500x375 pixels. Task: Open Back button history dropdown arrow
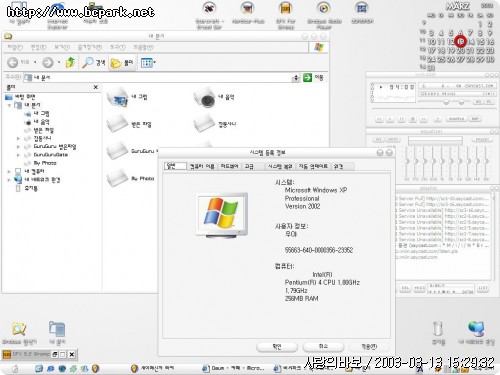(35, 62)
